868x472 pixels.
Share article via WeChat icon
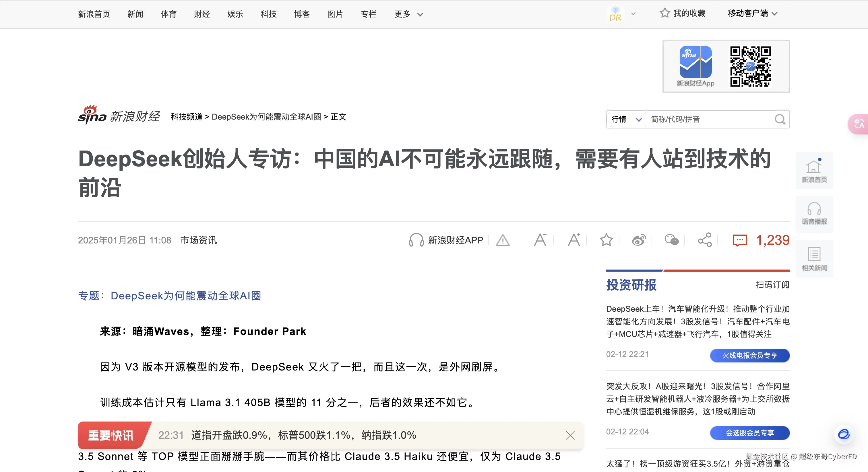coord(671,240)
